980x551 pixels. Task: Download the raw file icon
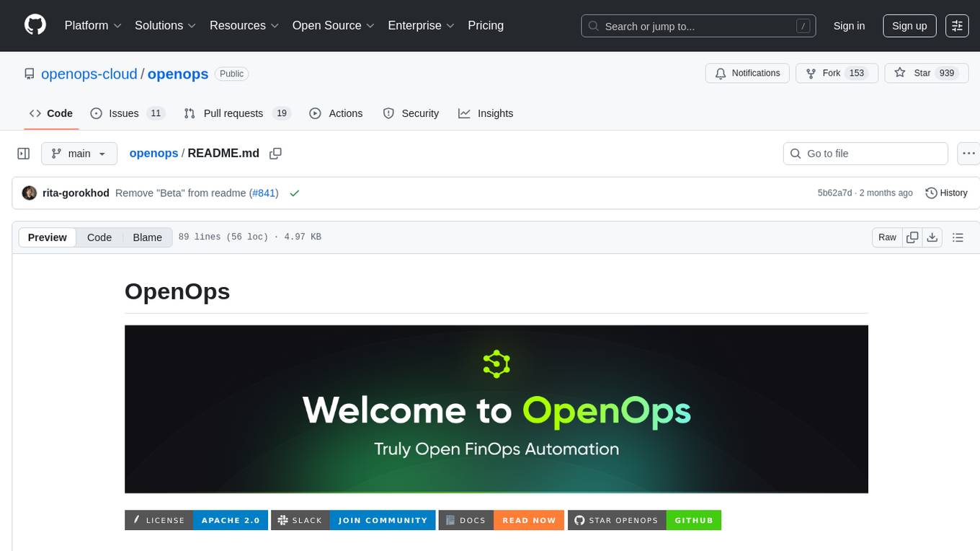click(x=932, y=237)
